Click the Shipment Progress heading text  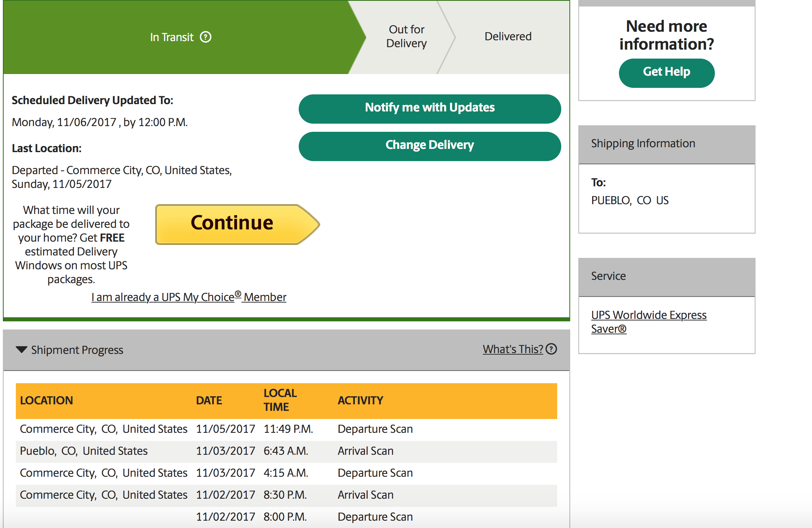77,350
